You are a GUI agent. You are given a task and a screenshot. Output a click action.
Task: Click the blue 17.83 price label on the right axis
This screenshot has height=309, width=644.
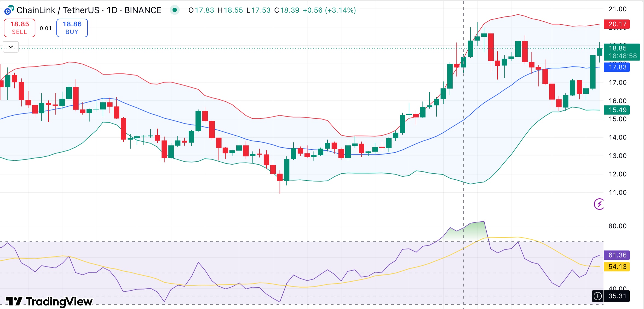(x=618, y=67)
